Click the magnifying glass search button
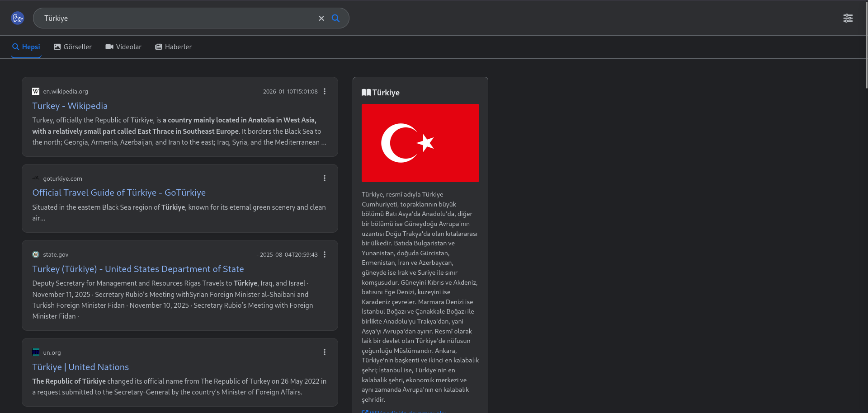The height and width of the screenshot is (413, 868). point(335,19)
